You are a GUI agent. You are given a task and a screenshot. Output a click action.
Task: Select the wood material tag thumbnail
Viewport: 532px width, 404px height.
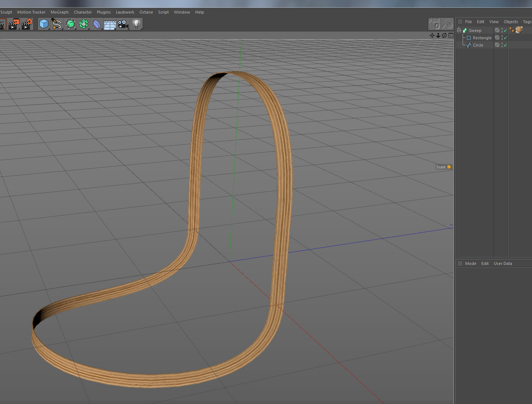[x=519, y=30]
